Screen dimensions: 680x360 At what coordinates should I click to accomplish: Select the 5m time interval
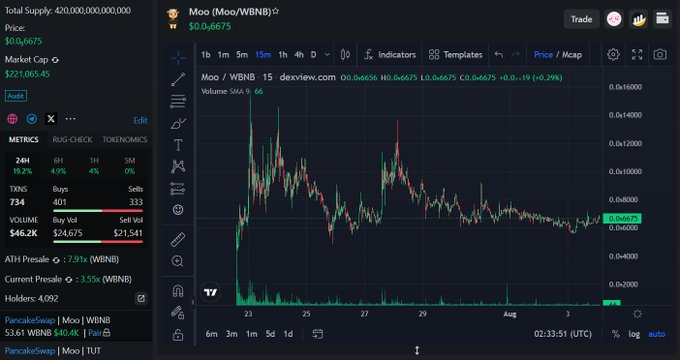pyautogui.click(x=242, y=55)
